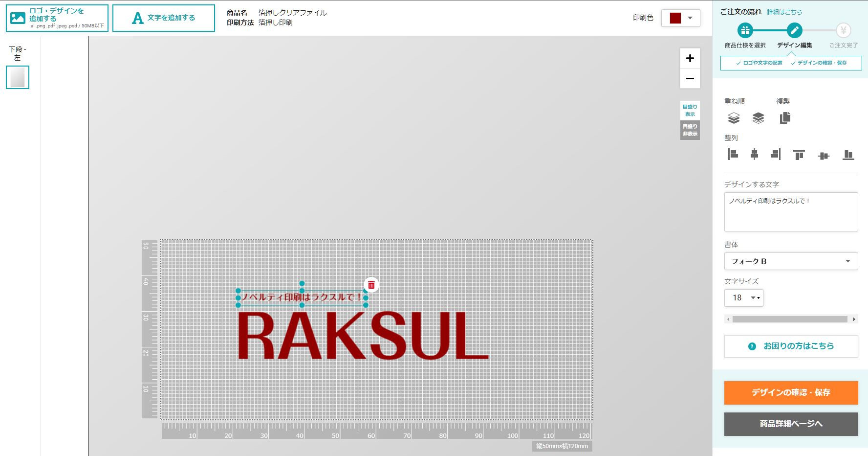Viewport: 868px width, 456px height.
Task: Click the horizontal scrollbar in side panel
Action: (x=790, y=319)
